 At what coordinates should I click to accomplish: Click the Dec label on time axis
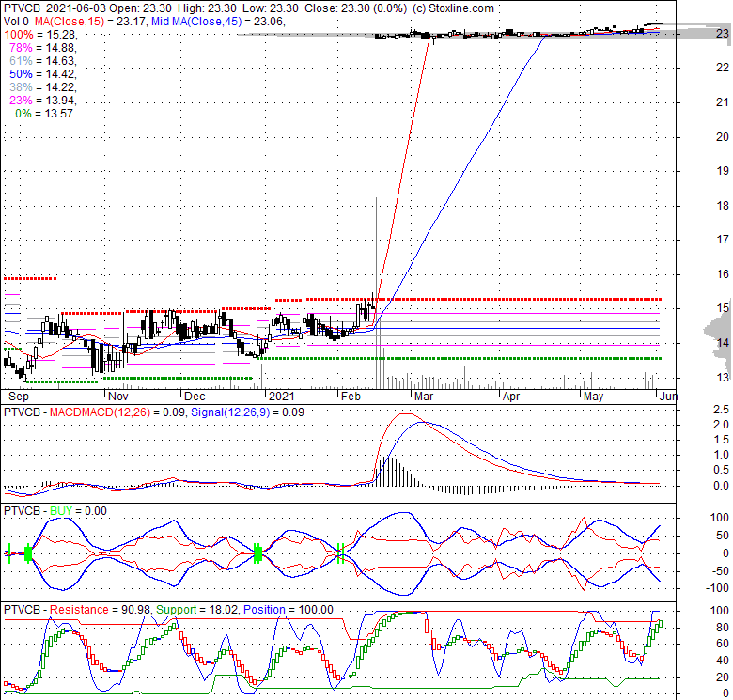[195, 397]
